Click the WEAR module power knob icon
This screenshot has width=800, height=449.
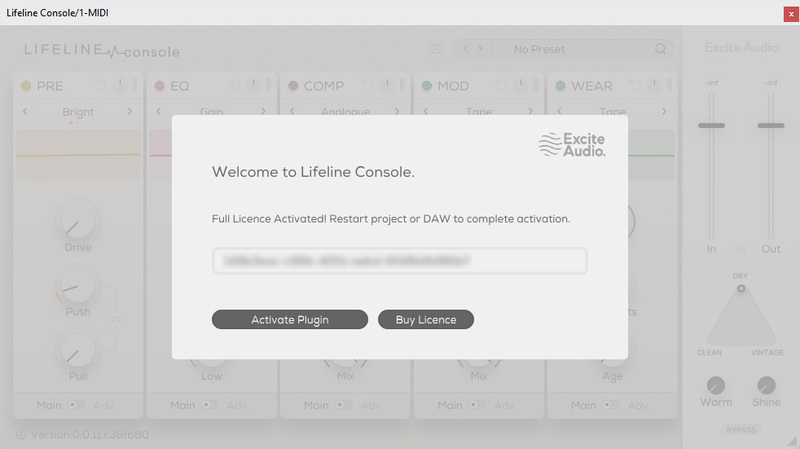[x=654, y=85]
